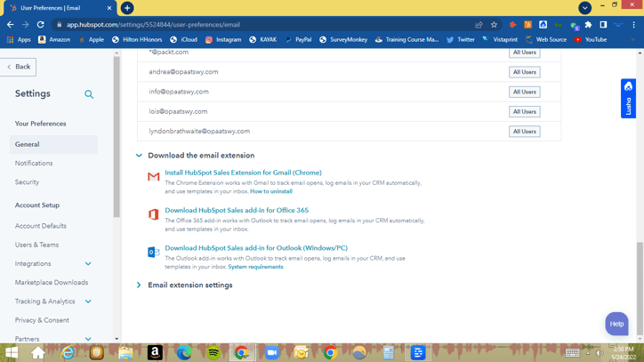
Task: Go to Users & Teams settings
Action: coord(36,245)
